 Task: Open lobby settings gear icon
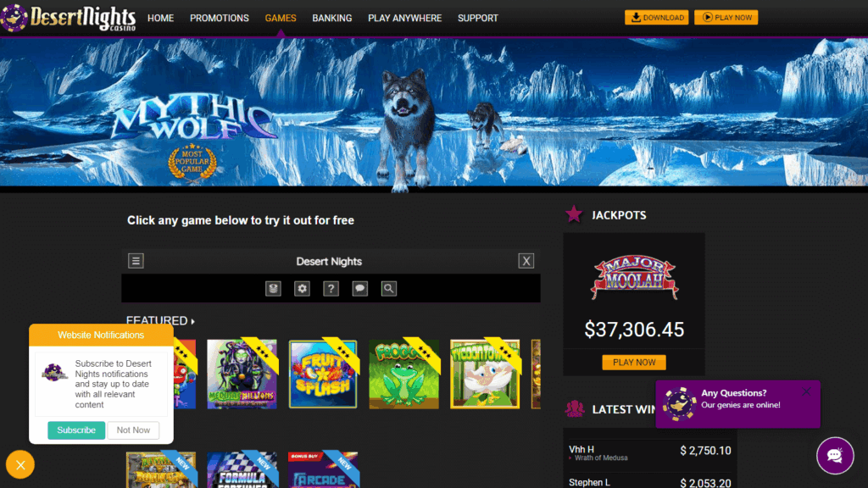(x=302, y=289)
